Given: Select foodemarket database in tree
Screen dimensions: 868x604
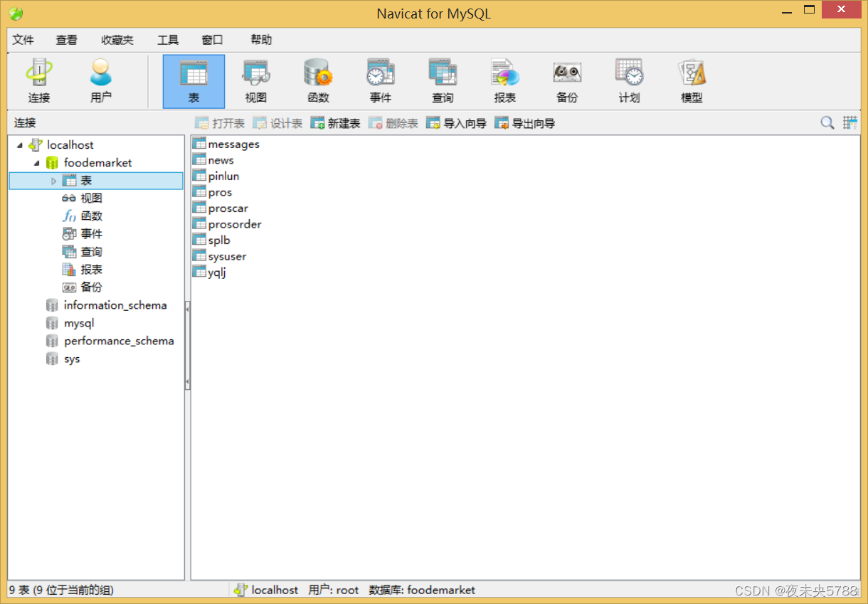Looking at the screenshot, I should tap(97, 162).
